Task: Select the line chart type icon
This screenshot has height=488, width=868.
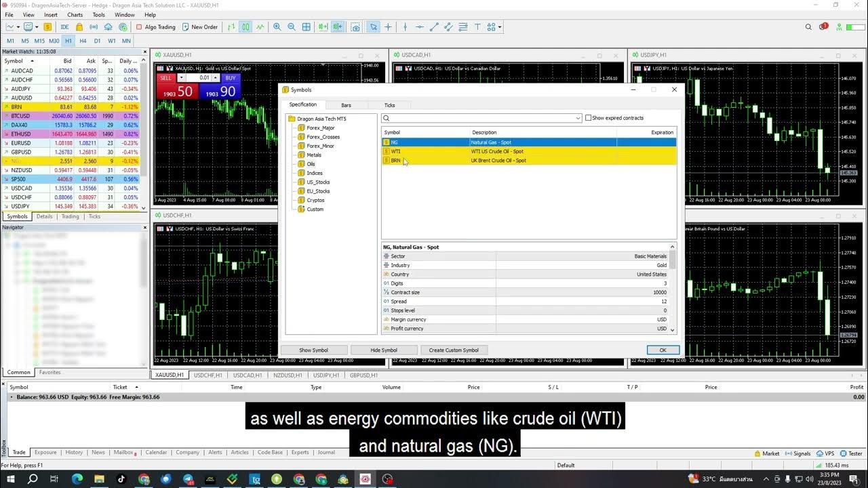Action: tap(260, 27)
